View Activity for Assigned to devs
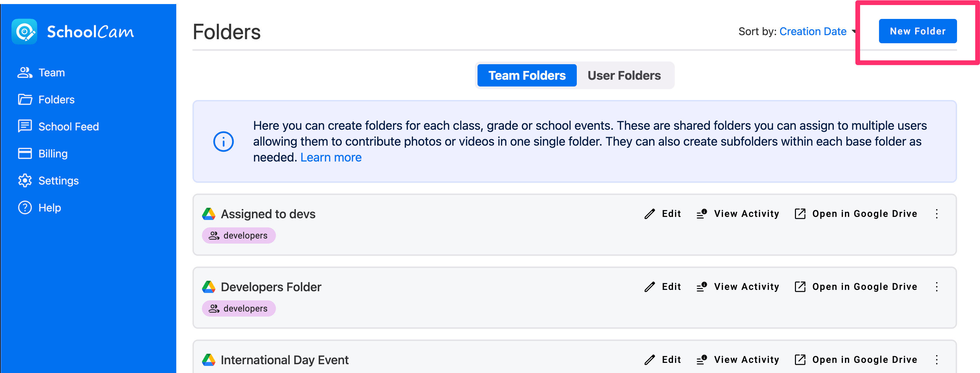 click(738, 214)
